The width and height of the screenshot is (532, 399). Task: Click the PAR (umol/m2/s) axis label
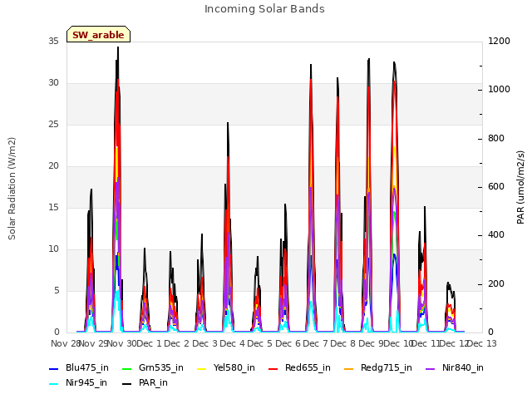click(520, 187)
